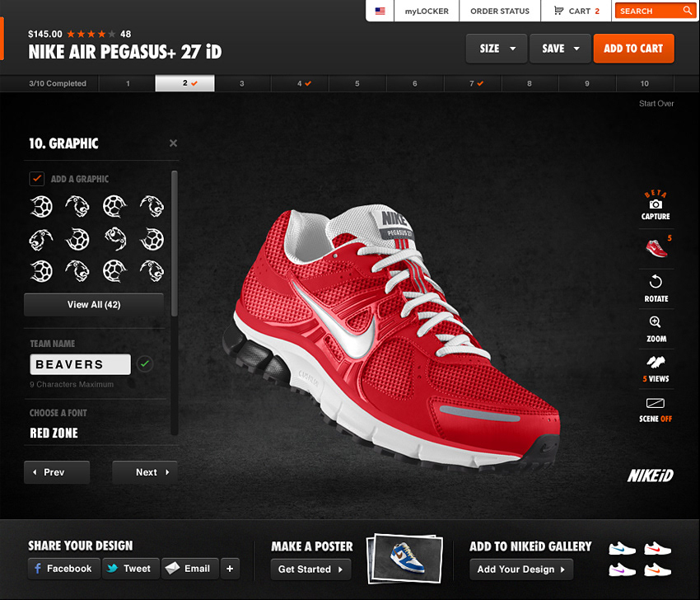Viewport: 700px width, 600px height.
Task: Open the 5 Views shoe icon
Action: 656,369
